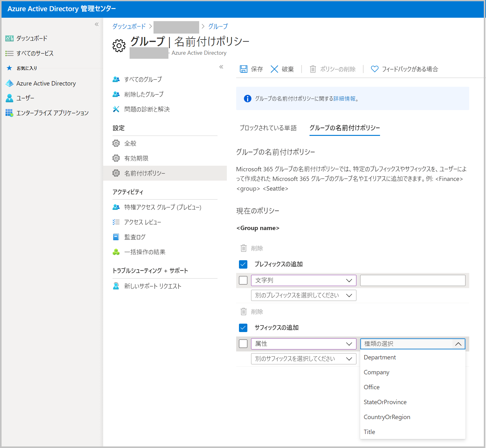Viewport: 486px width, 448px height.
Task: Click the アクセス レビュー checklist icon
Action: [116, 222]
